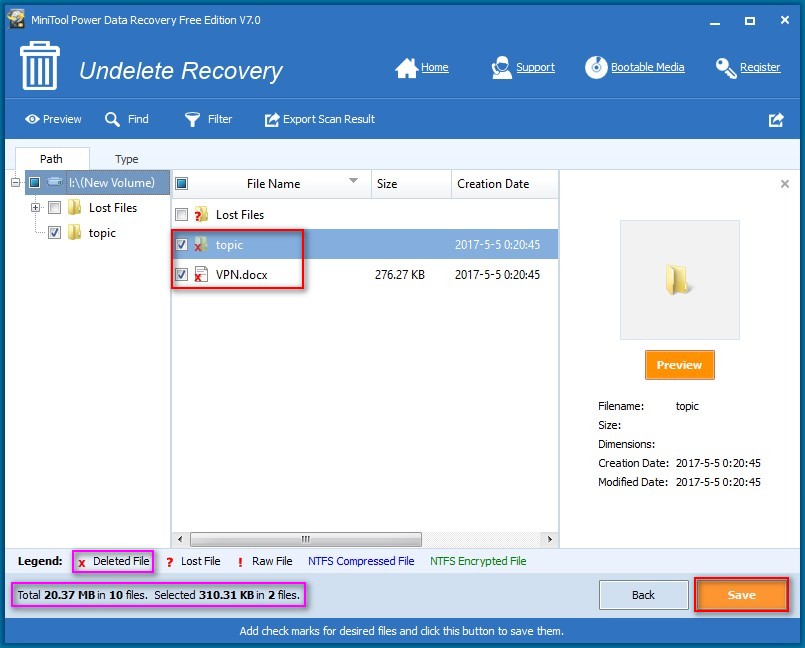This screenshot has width=805, height=648.
Task: Switch to the Path tab
Action: 52,159
